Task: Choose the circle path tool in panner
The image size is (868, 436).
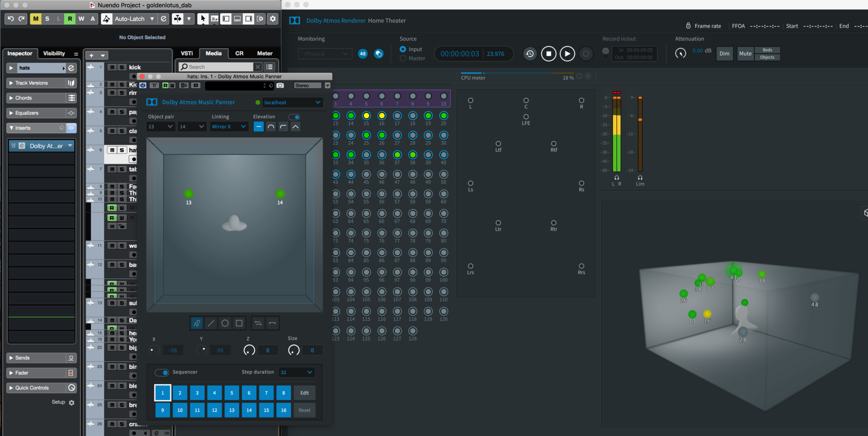Action: point(225,323)
